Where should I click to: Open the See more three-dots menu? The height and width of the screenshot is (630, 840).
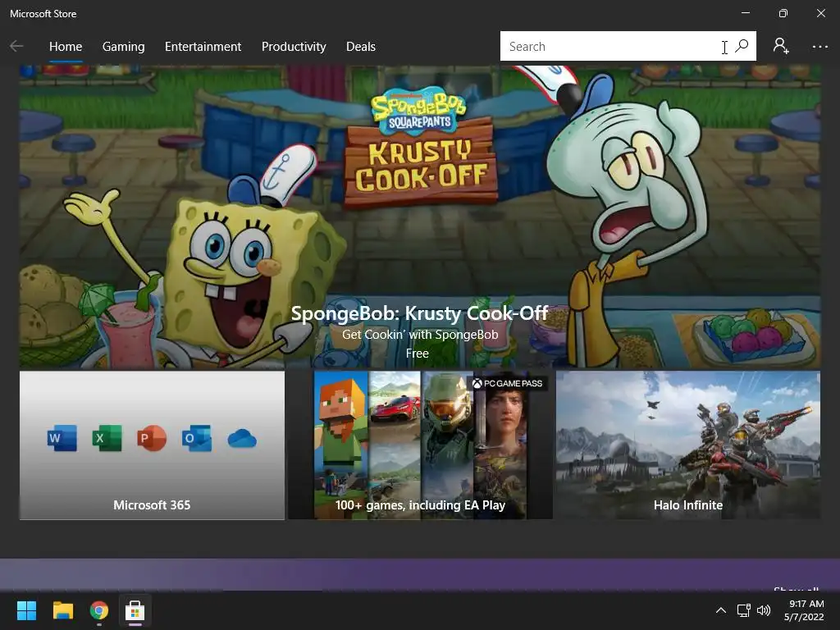(x=819, y=47)
